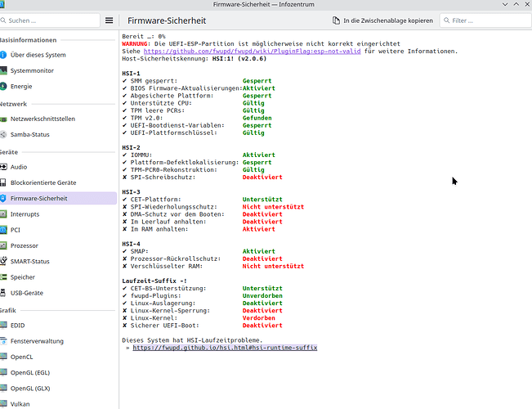
Task: Click the DMA-Schutz vor dem Booten label
Action: coord(177,214)
